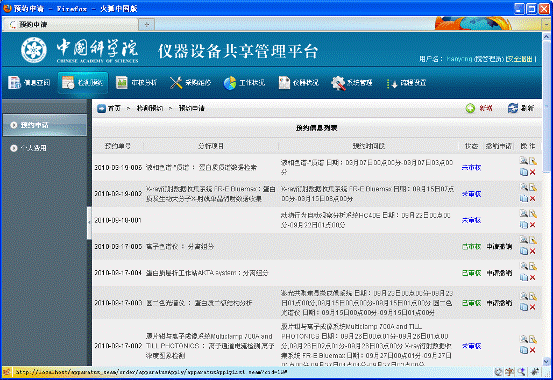Open the tab list dropdown arrow

(546, 24)
